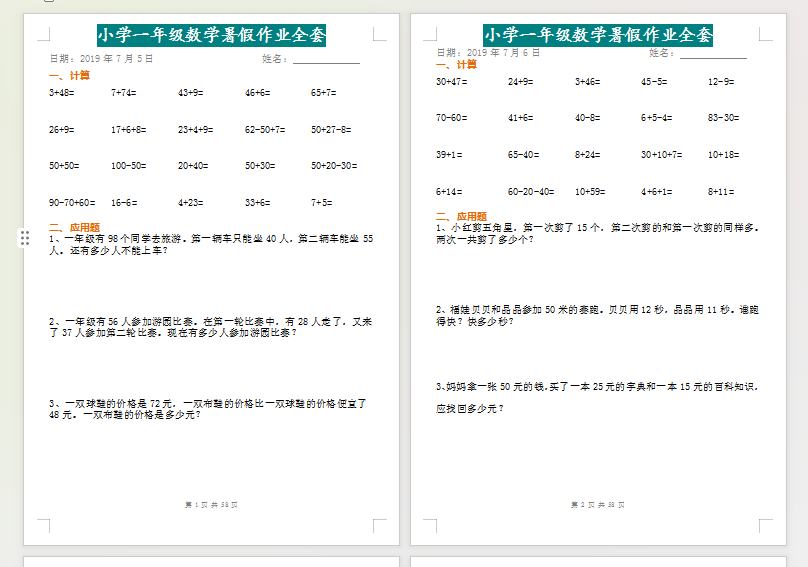The height and width of the screenshot is (567, 808).
Task: Click the problem '10+18='
Action: tap(723, 155)
